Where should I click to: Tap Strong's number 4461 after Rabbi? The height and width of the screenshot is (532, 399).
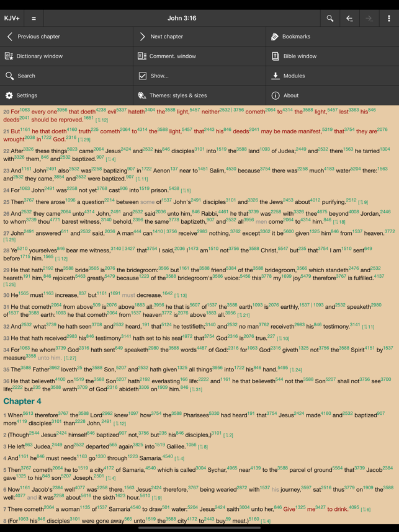click(223, 211)
